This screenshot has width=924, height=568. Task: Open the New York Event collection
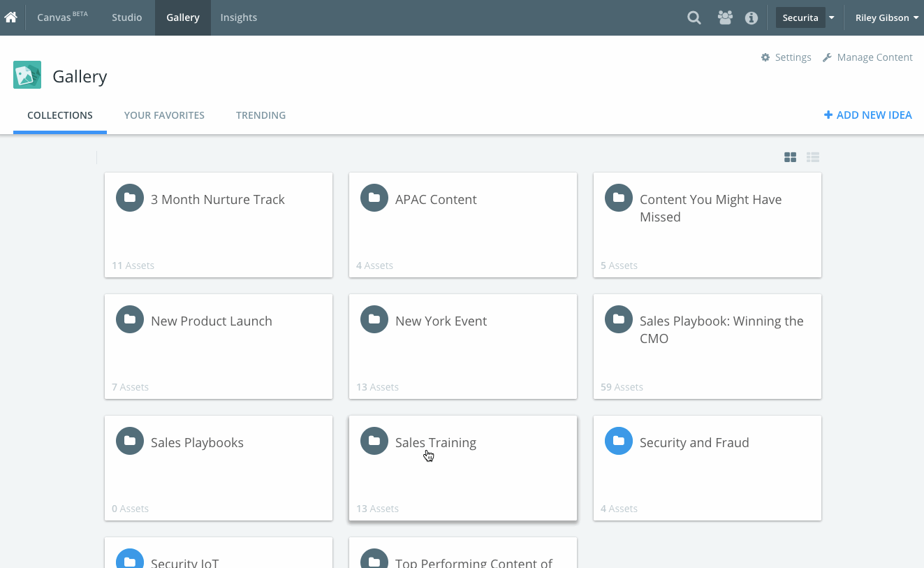click(462, 346)
